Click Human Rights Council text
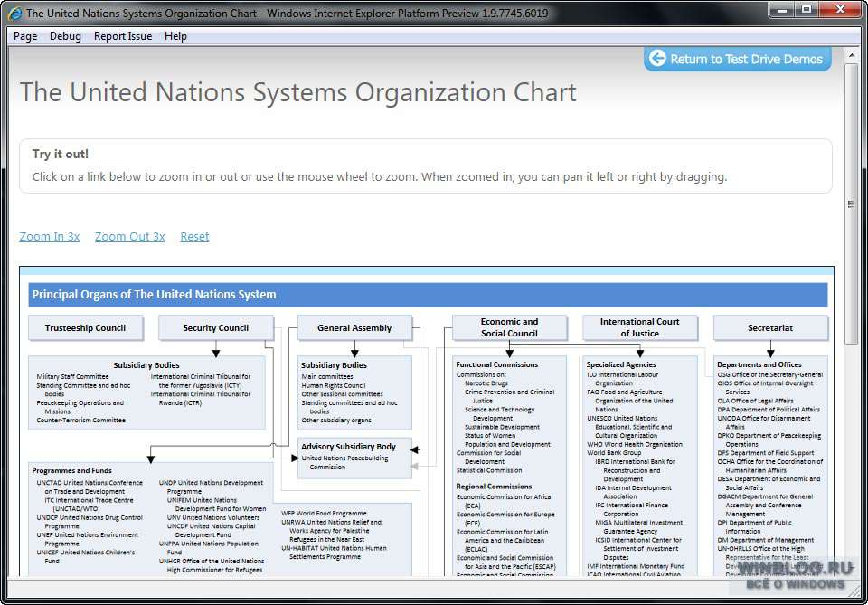Viewport: 868px width, 605px height. (x=334, y=385)
